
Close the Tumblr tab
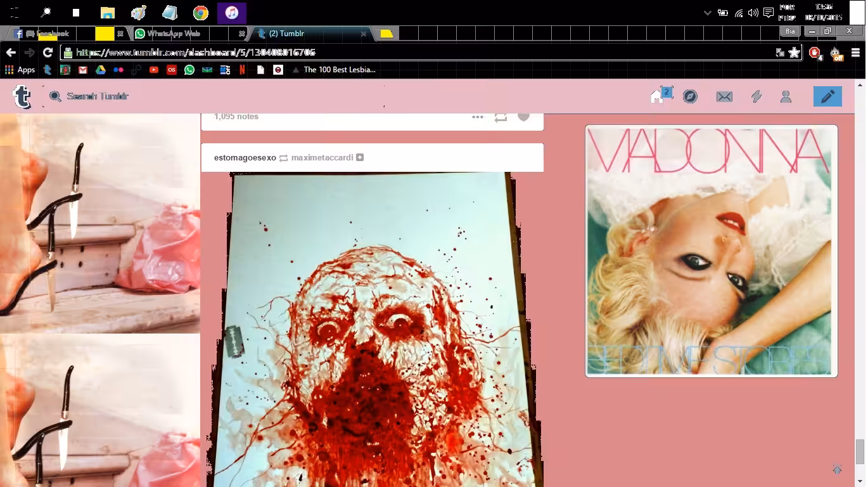tap(364, 34)
